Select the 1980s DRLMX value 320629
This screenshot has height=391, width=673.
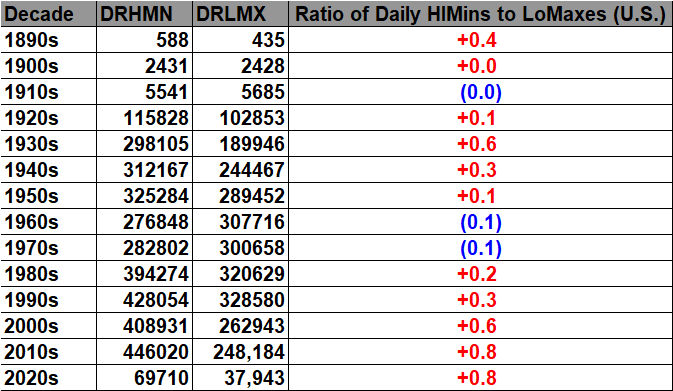pyautogui.click(x=252, y=274)
